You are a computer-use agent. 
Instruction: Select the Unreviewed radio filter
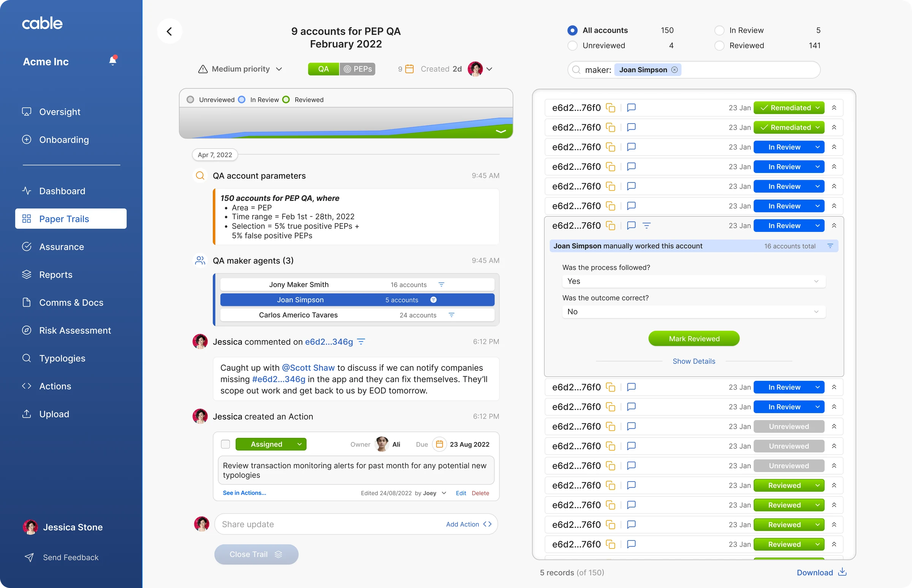572,46
